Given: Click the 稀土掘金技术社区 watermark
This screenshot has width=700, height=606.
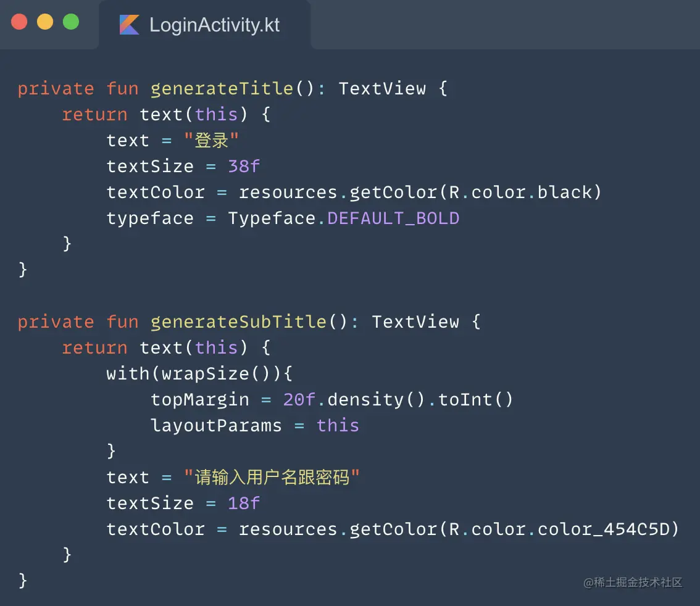Looking at the screenshot, I should click(x=633, y=583).
